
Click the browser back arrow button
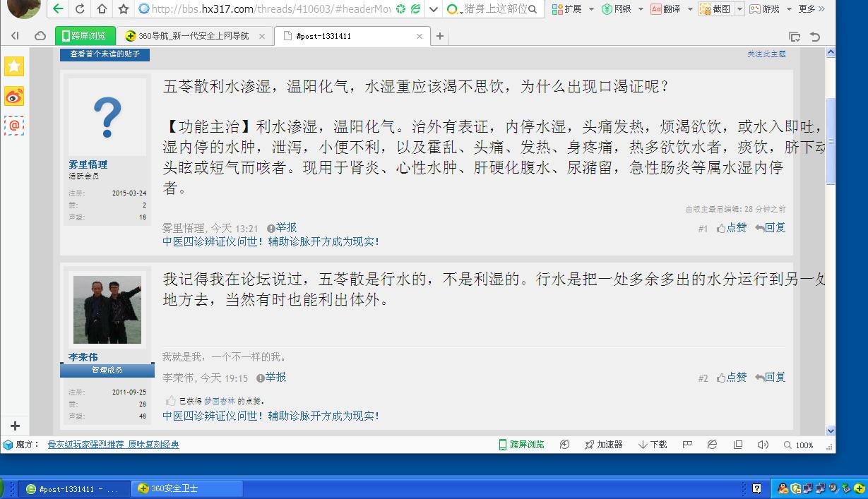tap(58, 9)
